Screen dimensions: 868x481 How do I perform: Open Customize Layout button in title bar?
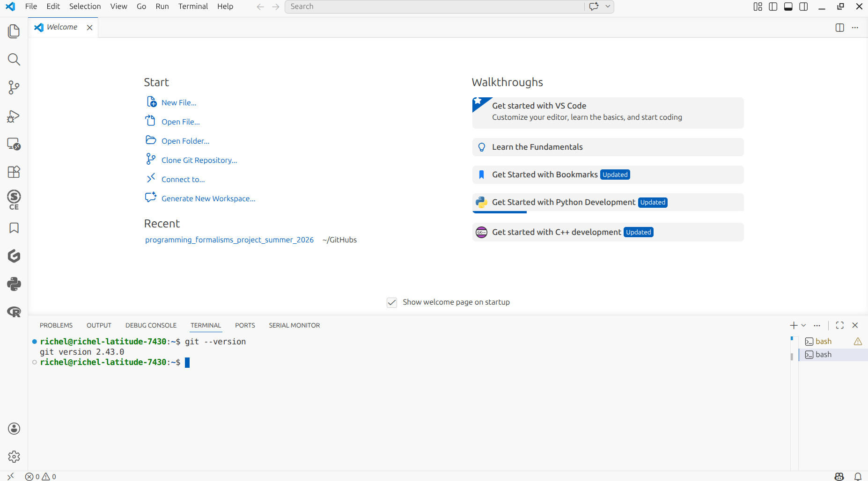[758, 7]
